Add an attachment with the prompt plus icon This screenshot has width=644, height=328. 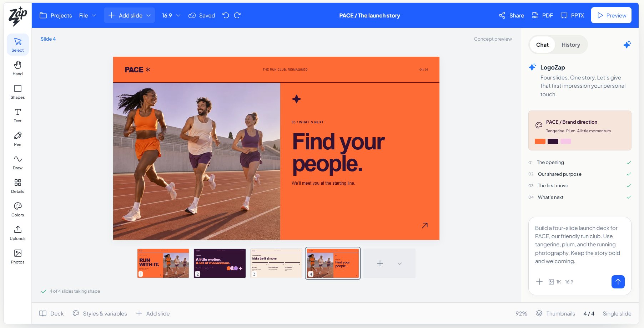[539, 282]
